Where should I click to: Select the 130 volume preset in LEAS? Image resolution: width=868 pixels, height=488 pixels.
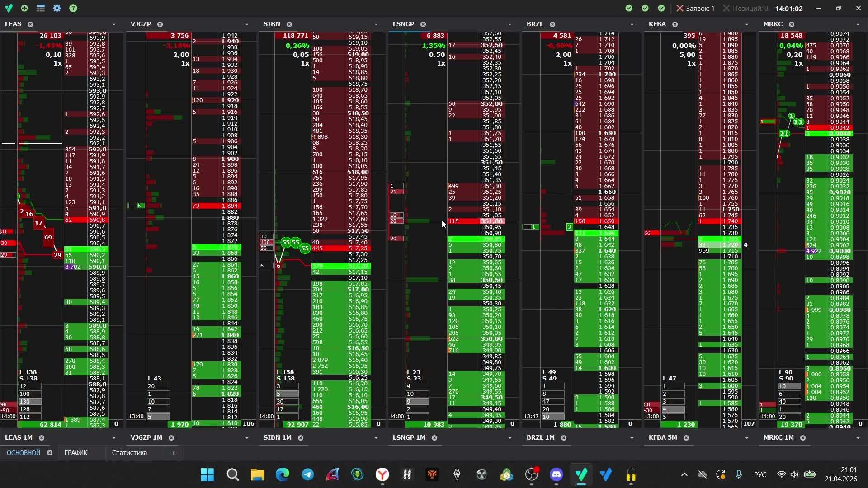[30, 402]
